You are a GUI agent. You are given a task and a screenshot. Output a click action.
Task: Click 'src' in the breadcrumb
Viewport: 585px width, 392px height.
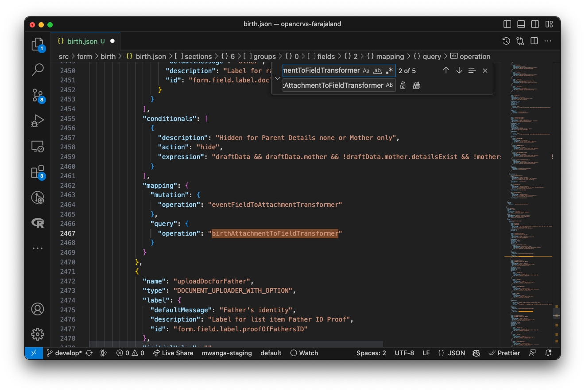coord(64,56)
